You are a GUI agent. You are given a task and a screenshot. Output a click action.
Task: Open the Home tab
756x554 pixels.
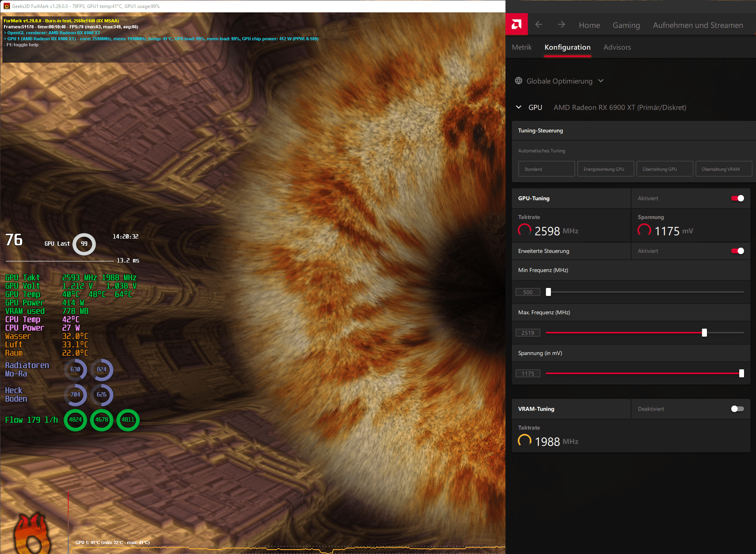(589, 25)
